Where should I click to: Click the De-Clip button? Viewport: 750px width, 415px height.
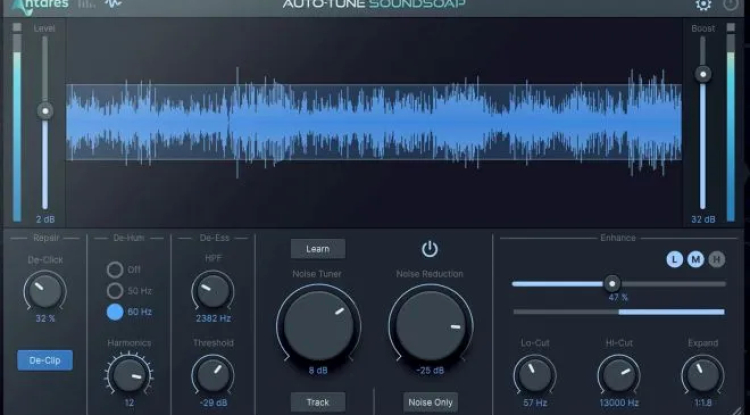(x=45, y=360)
